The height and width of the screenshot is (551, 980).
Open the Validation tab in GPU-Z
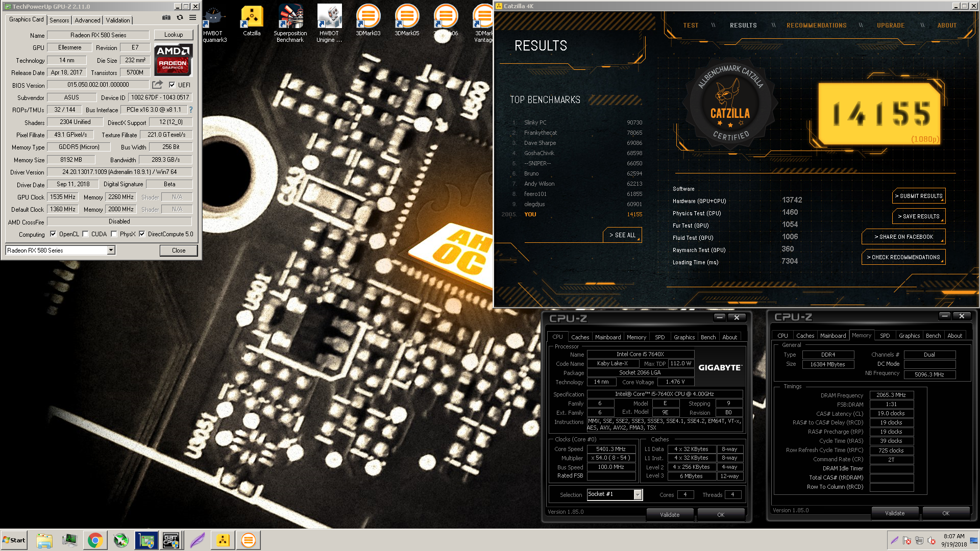pos(118,20)
